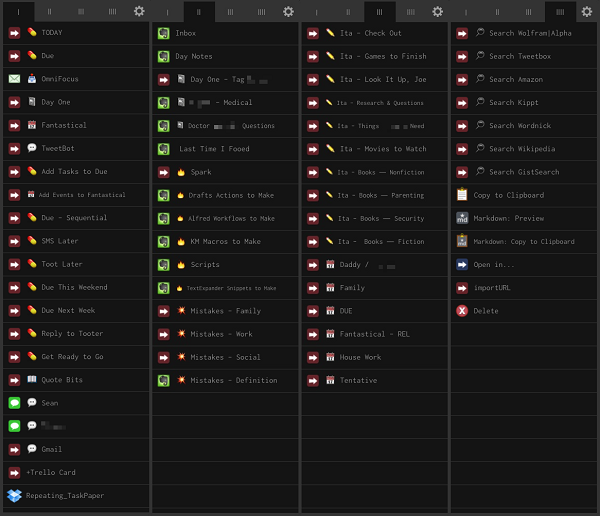Run Ita - Movies to Watch
The image size is (600, 516).
pos(375,149)
